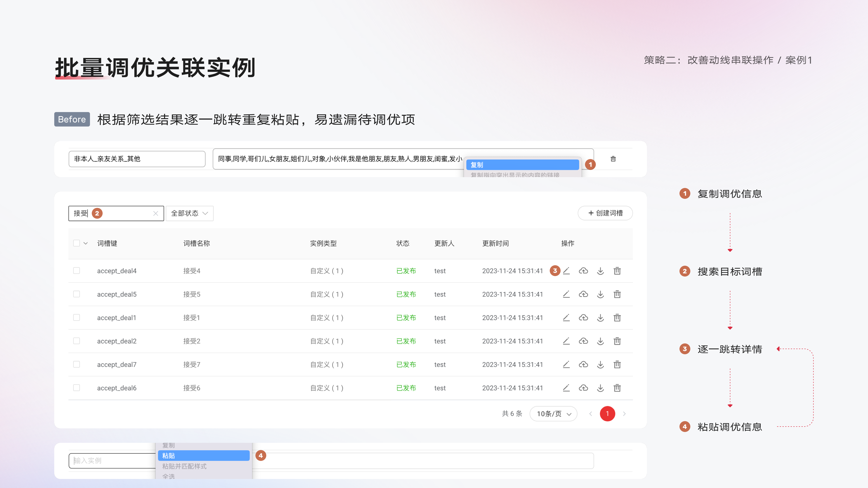Click cloud upload icon for accept_deal6

(583, 388)
